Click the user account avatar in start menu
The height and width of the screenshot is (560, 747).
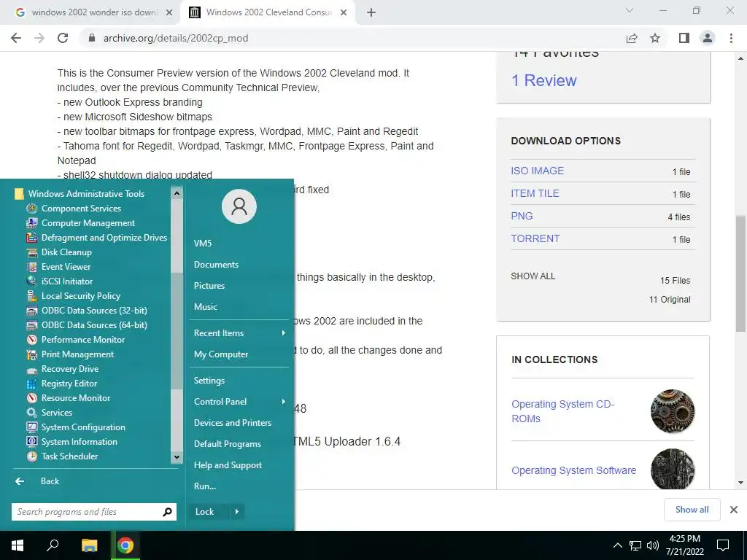[239, 206]
